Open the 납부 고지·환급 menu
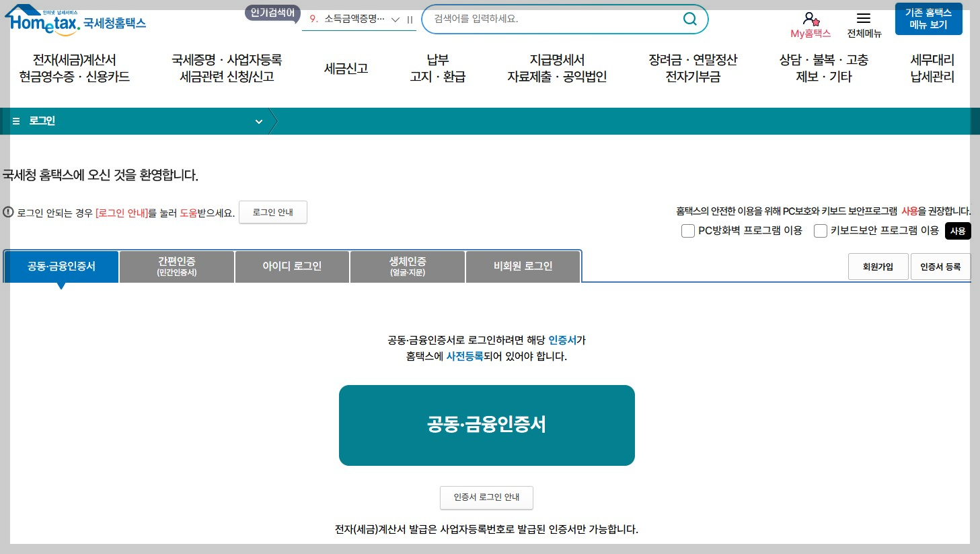The image size is (980, 554). [437, 68]
